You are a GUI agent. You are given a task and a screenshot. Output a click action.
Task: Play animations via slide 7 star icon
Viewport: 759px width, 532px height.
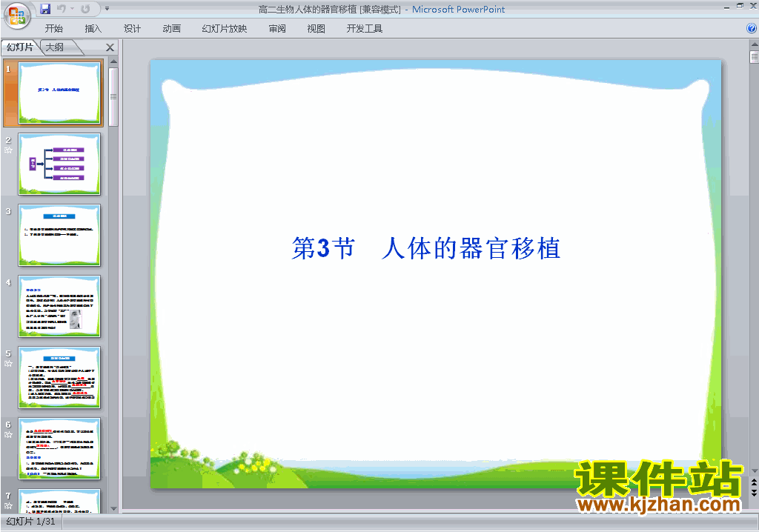[x=8, y=506]
